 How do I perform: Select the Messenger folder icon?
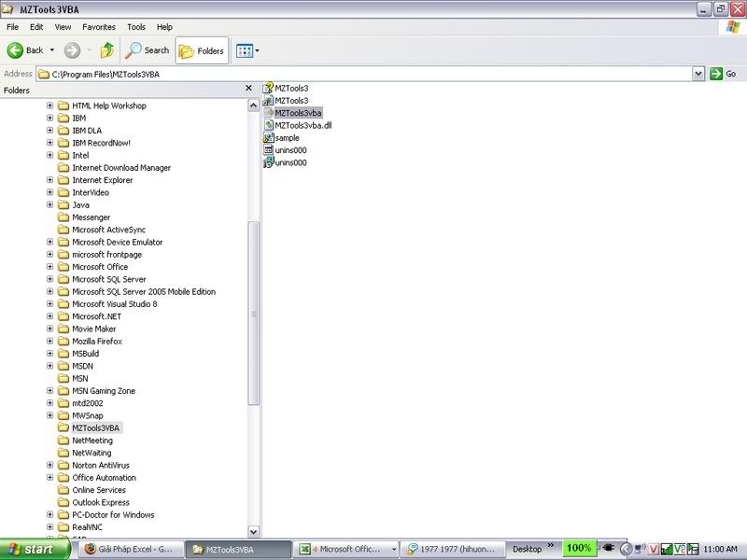click(63, 217)
